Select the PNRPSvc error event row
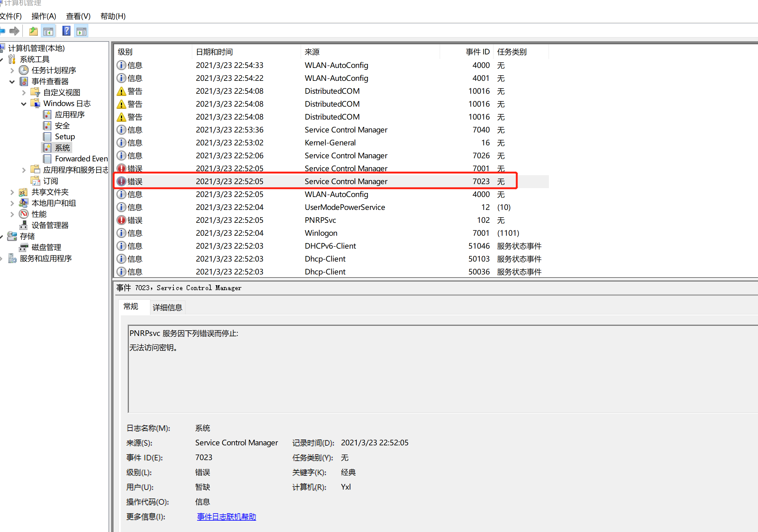The width and height of the screenshot is (758, 532). (x=320, y=220)
